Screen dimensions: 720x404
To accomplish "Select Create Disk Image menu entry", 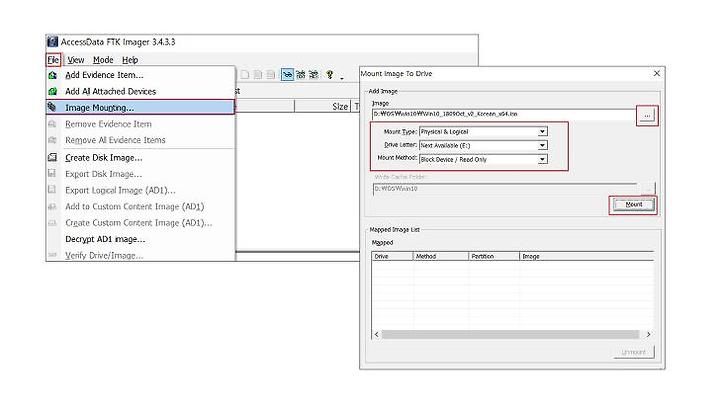I will (x=141, y=157).
